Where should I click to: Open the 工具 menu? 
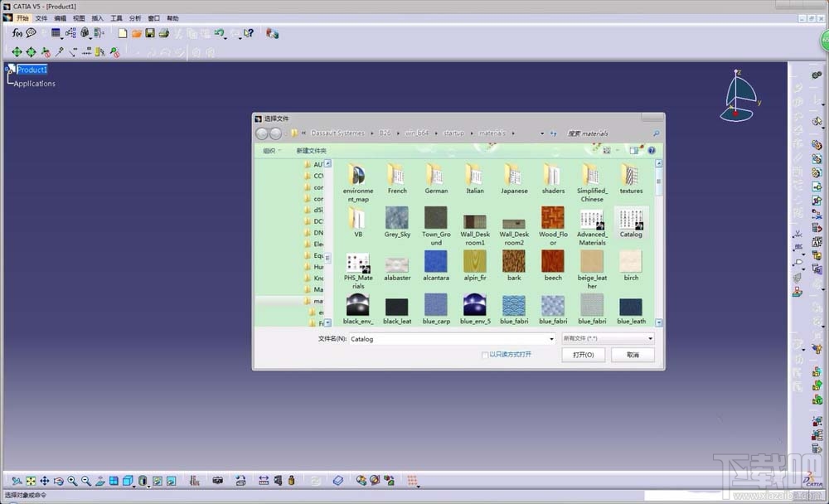click(x=116, y=17)
